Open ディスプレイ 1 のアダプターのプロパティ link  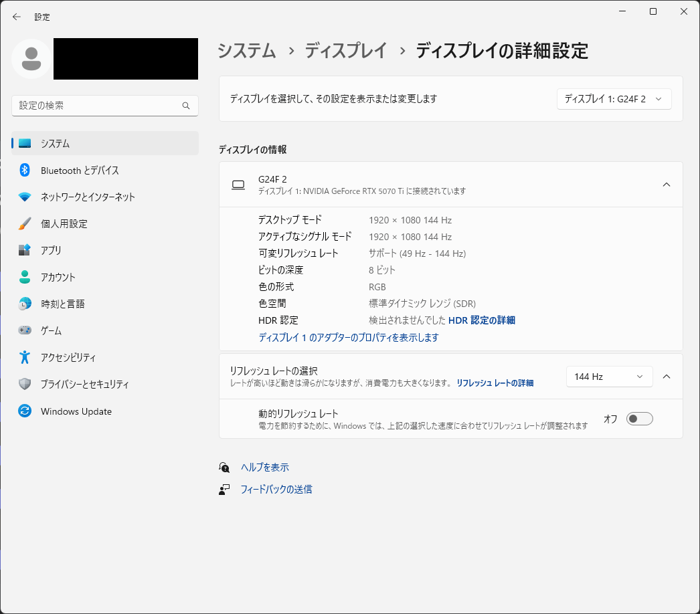point(349,337)
